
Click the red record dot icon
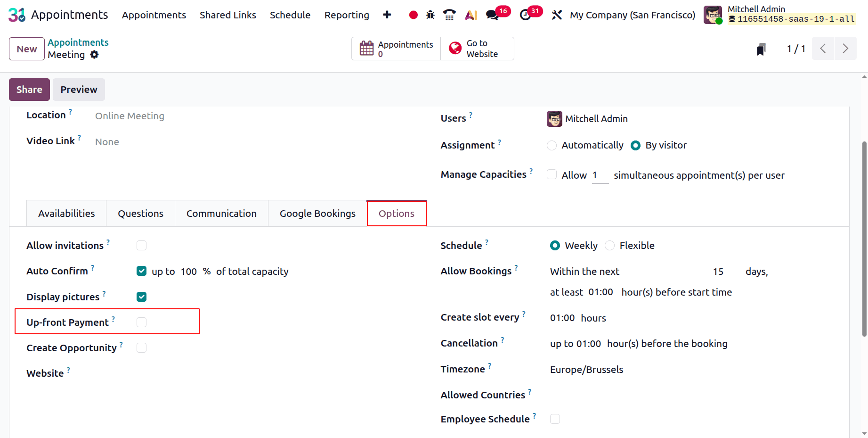click(413, 15)
